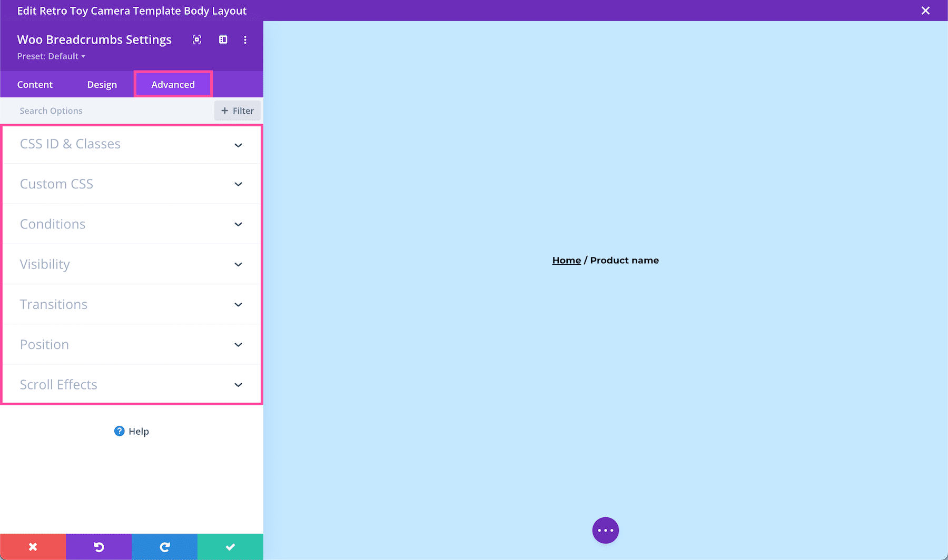This screenshot has height=560, width=948.
Task: Open the three-dot options menu in settings header
Action: point(245,39)
